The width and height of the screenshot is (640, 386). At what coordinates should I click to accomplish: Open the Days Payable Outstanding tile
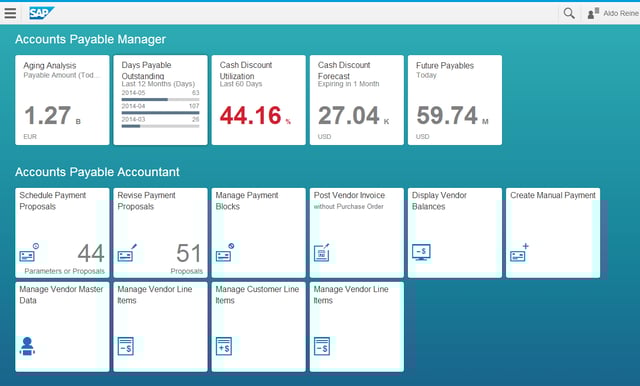[x=160, y=100]
